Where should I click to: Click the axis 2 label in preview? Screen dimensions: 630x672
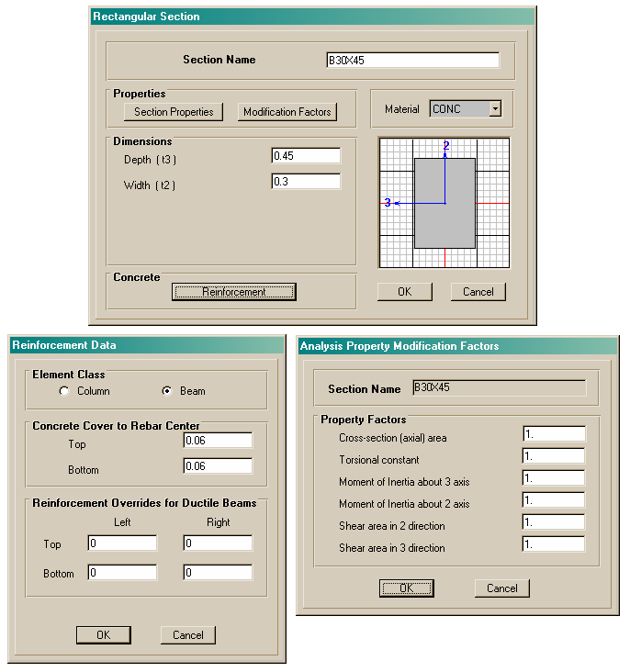click(446, 146)
